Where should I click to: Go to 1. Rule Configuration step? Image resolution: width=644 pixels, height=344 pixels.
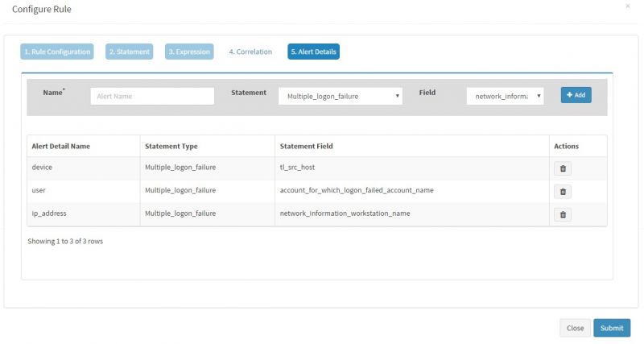coord(57,52)
